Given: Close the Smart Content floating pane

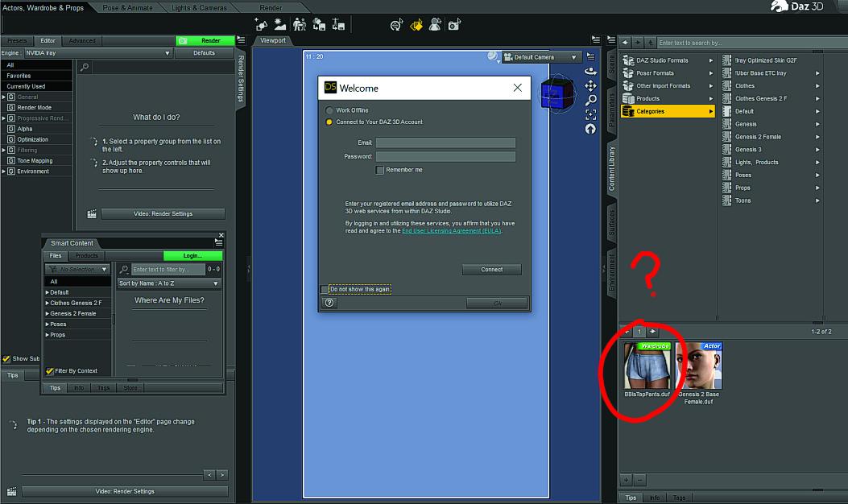Looking at the screenshot, I should (x=221, y=235).
